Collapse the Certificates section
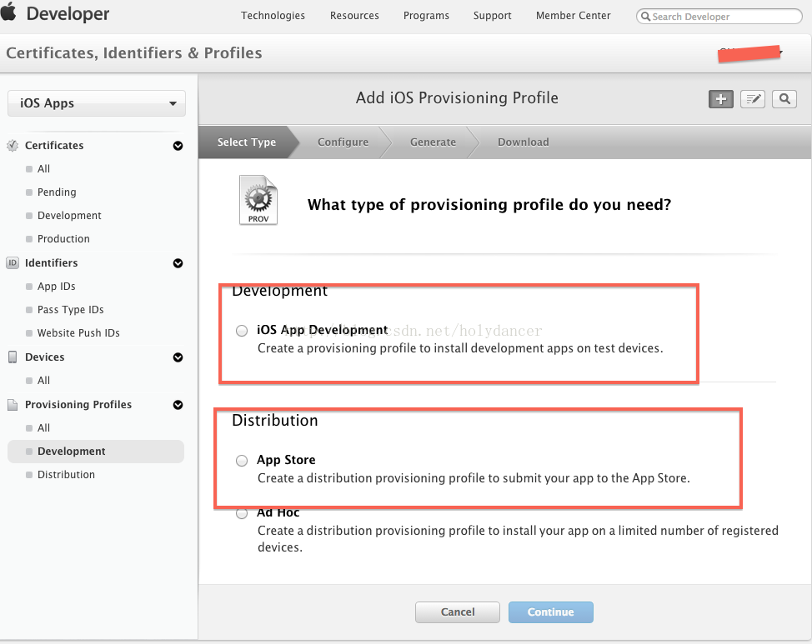 [178, 146]
